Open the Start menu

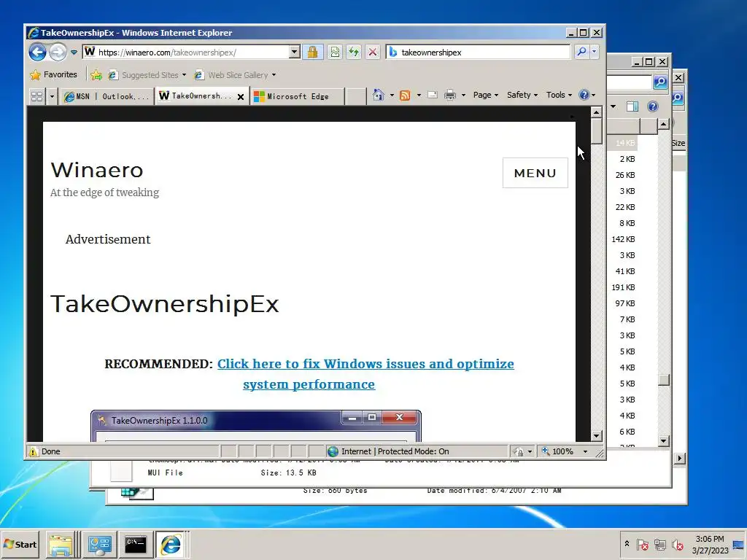pyautogui.click(x=20, y=544)
